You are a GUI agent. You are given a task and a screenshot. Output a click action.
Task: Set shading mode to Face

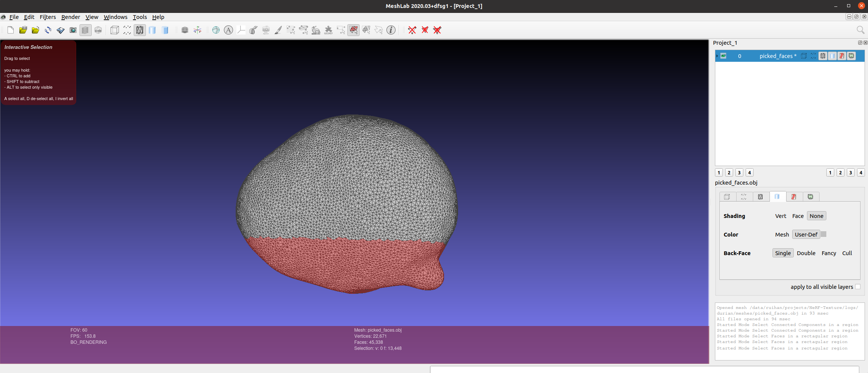pos(798,216)
